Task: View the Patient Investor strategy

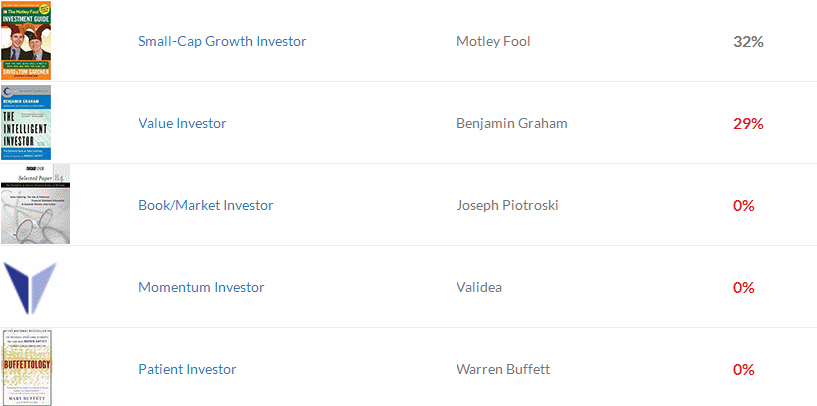Action: (x=187, y=370)
